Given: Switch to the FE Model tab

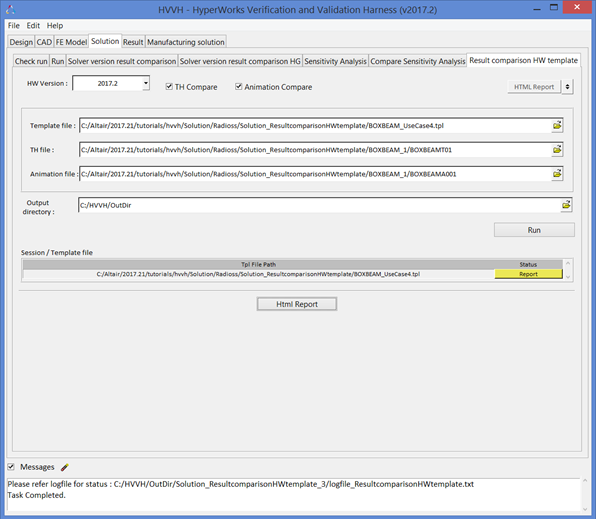Looking at the screenshot, I should click(71, 42).
